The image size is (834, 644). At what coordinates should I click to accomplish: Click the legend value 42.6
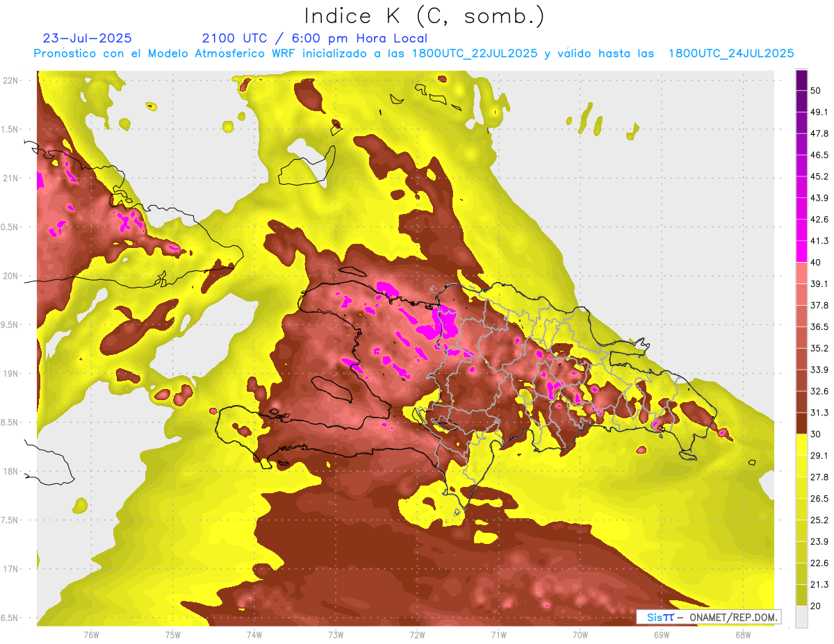coord(819,220)
